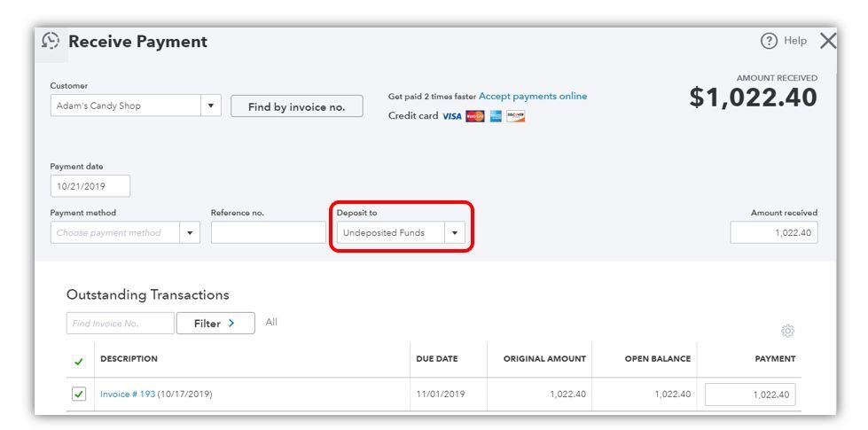Screen dimensions: 868x430
Task: Click the invoice Payment amount field
Action: [750, 395]
